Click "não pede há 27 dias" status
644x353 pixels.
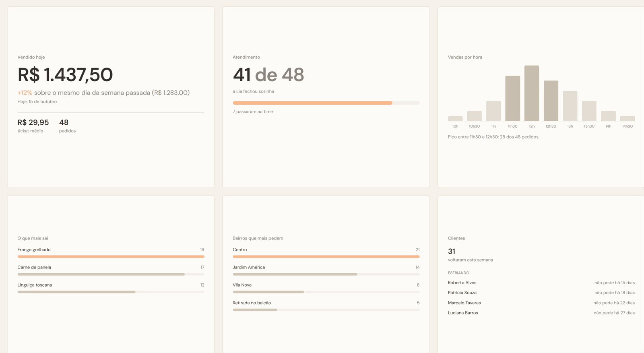pyautogui.click(x=614, y=313)
